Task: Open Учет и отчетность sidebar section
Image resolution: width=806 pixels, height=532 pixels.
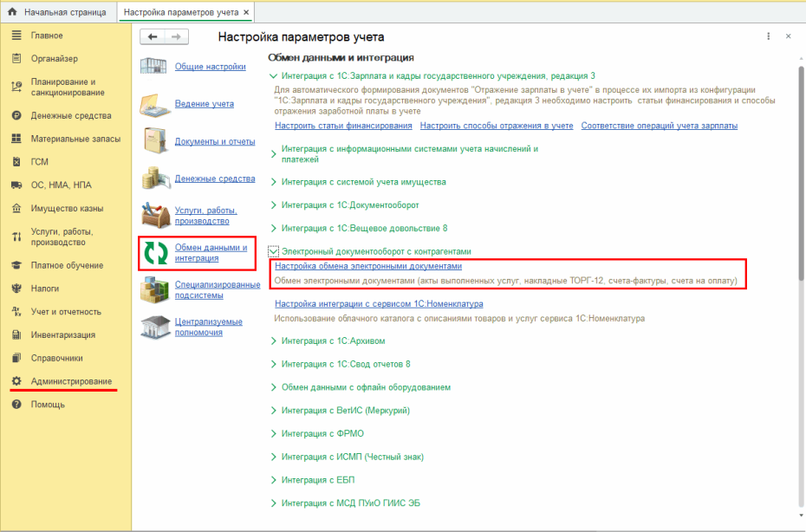Action: coord(66,312)
